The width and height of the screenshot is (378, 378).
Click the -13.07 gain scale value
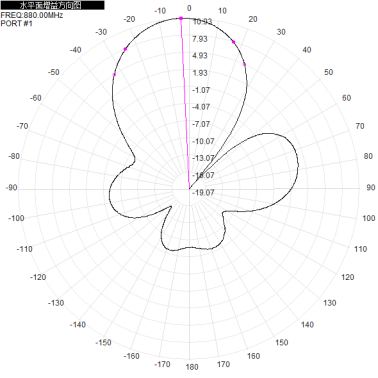point(203,158)
